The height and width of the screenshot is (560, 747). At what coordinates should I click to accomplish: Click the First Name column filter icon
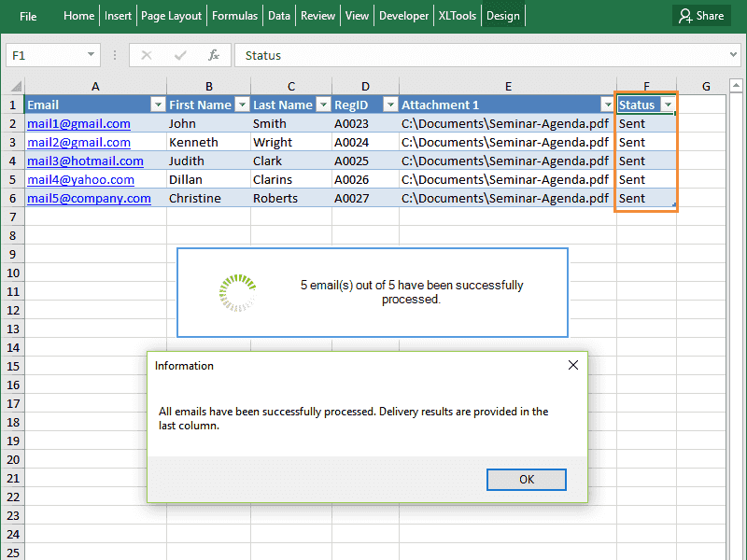tap(242, 105)
